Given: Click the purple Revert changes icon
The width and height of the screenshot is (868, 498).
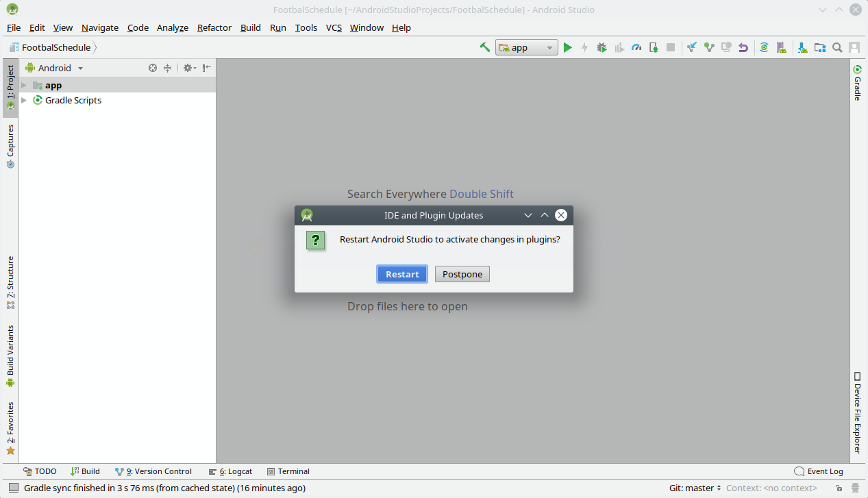Looking at the screenshot, I should pyautogui.click(x=743, y=47).
